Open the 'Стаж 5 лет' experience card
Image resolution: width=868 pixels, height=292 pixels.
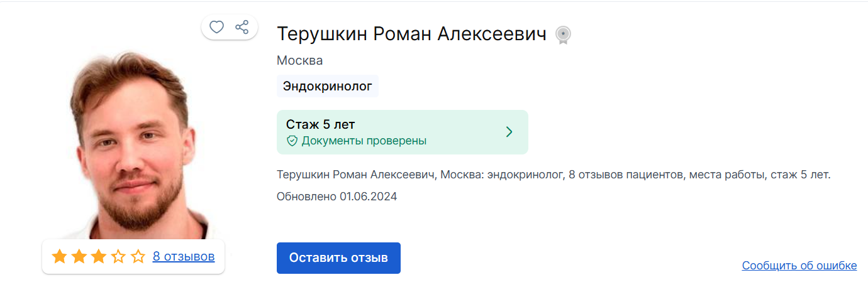coord(403,132)
